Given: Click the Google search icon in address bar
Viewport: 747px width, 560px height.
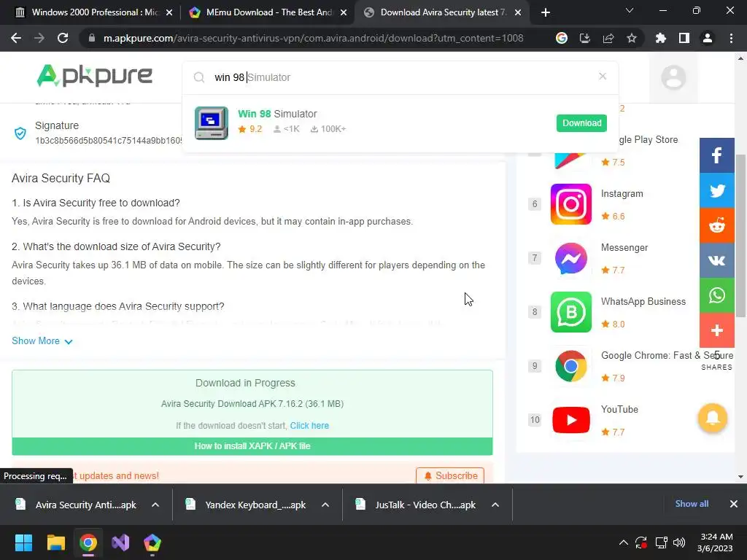Looking at the screenshot, I should point(561,38).
